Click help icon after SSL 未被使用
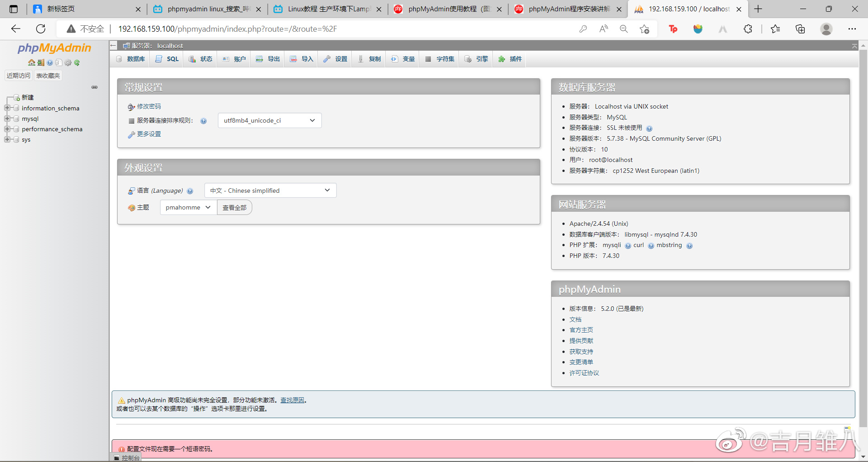The width and height of the screenshot is (868, 462). 649,129
